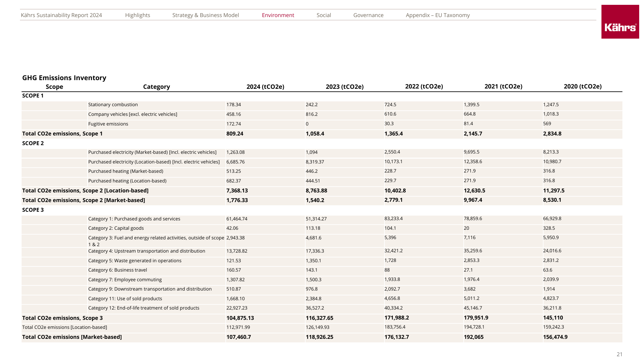Screen dimensions: 644x362
Task: Click Category 1: Purchased goods and services
Action: click(x=134, y=219)
